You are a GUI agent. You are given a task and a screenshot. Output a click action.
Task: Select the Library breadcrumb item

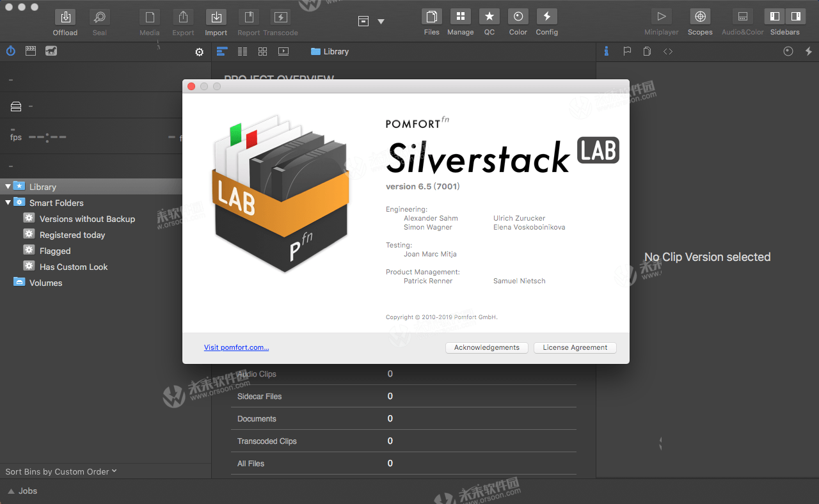[x=329, y=51]
